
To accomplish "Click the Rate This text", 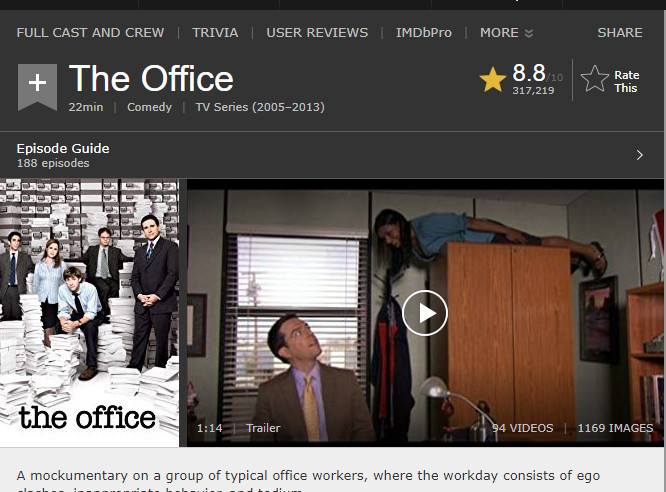I will (626, 82).
